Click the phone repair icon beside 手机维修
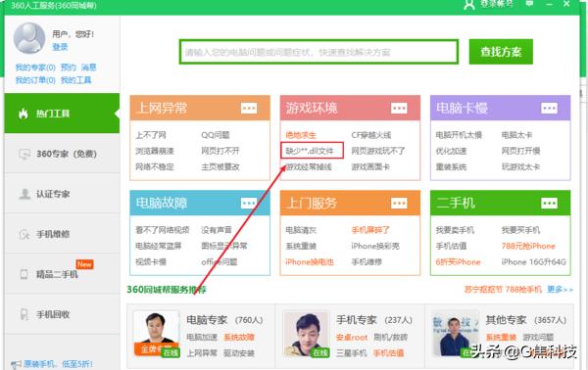This screenshot has width=588, height=370. click(x=24, y=235)
